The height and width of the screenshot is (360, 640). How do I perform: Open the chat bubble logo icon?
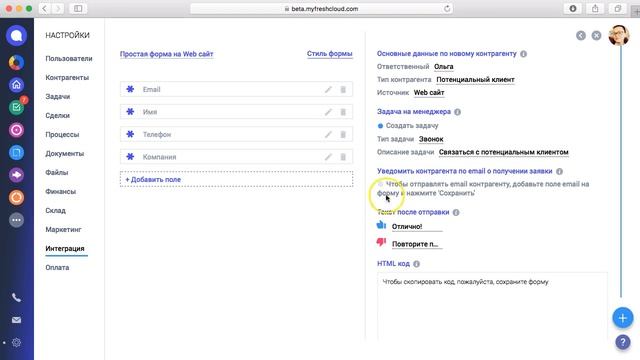[16, 36]
